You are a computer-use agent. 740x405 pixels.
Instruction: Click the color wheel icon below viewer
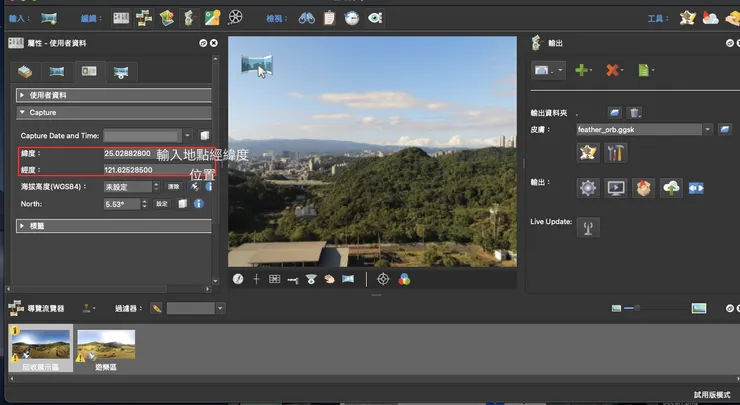[x=404, y=279]
